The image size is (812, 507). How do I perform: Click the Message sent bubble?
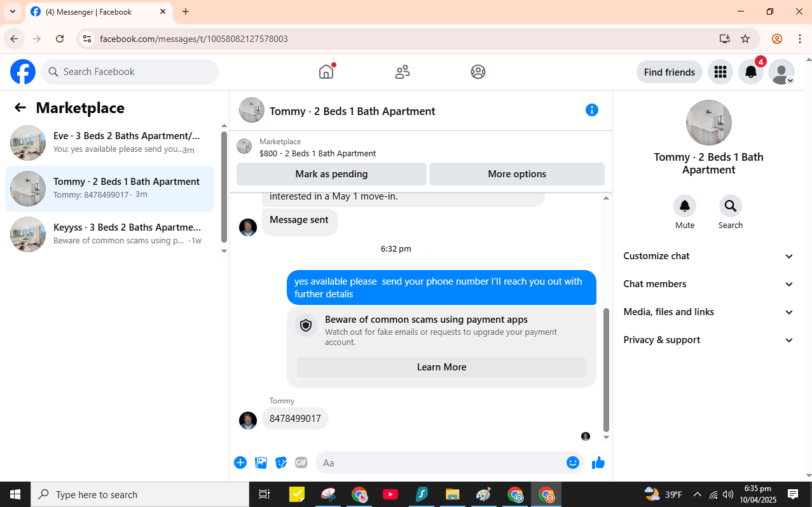pos(299,221)
